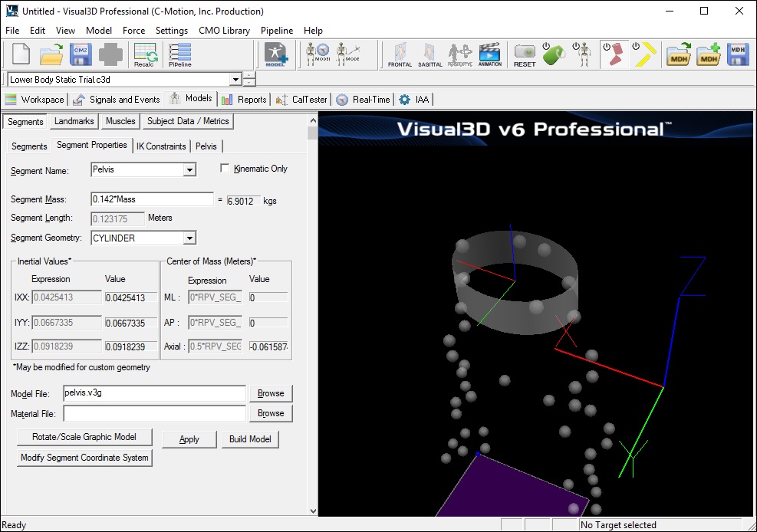Screen dimensions: 757x532
Task: Open the File menu
Action: click(x=12, y=31)
